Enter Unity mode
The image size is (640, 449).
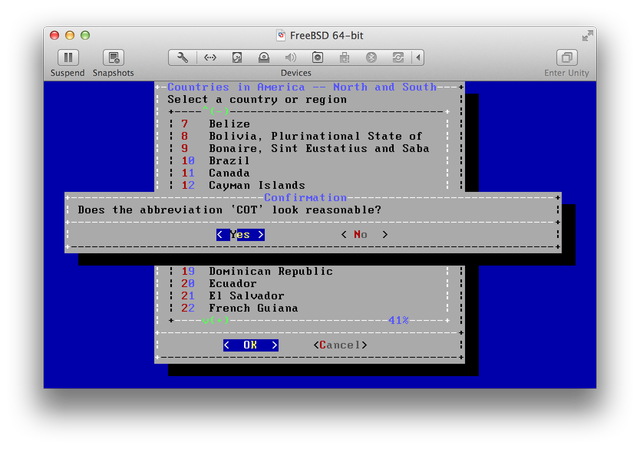tap(567, 58)
